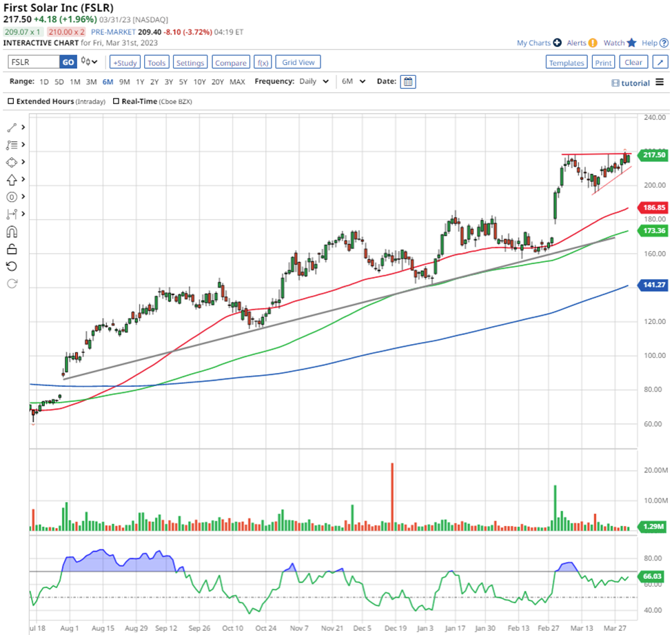The width and height of the screenshot is (672, 635).
Task: Select the 6M range
Action: click(x=108, y=81)
